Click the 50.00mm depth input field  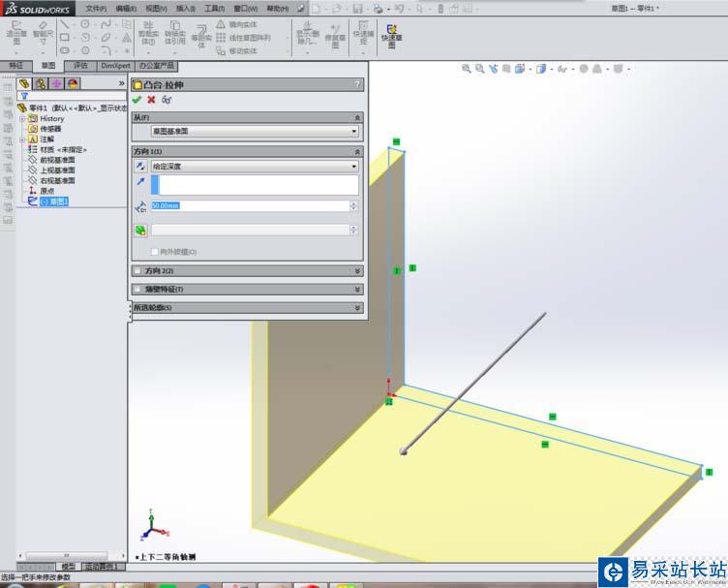[x=250, y=205]
